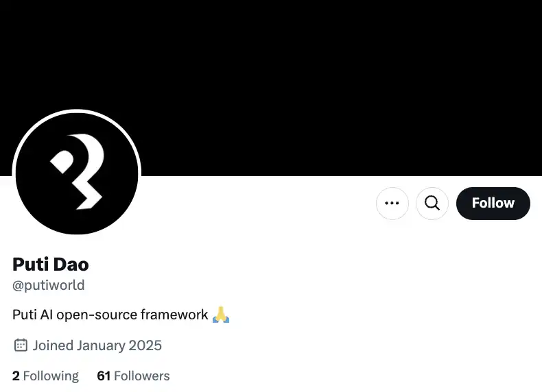Click the calendar icon beside join date

(x=21, y=345)
